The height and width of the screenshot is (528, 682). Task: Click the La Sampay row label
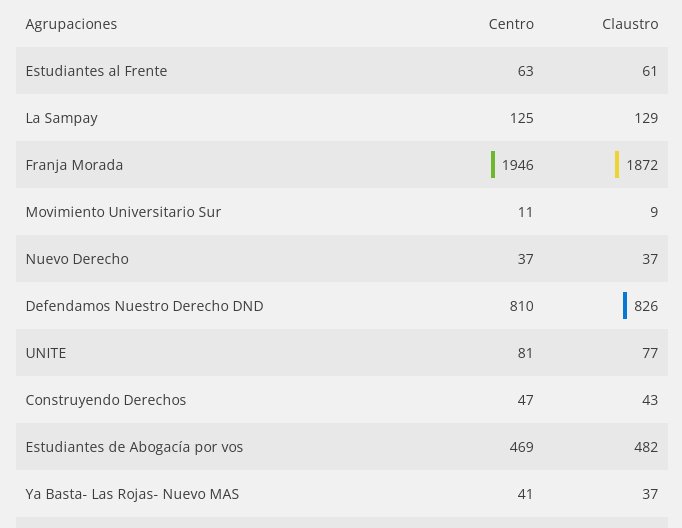(x=61, y=118)
